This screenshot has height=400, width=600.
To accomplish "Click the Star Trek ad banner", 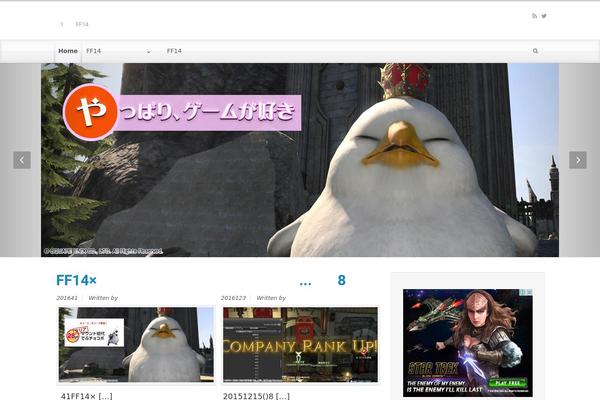I will [x=468, y=343].
